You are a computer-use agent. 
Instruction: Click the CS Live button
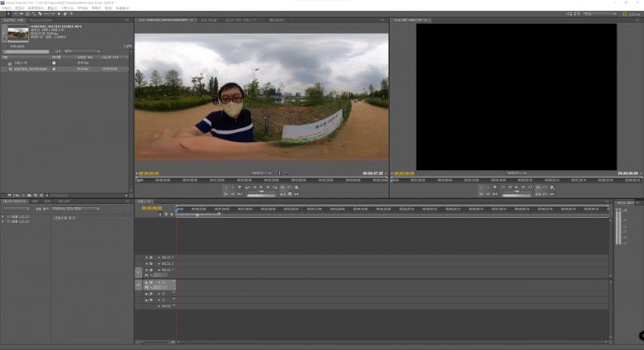point(632,14)
